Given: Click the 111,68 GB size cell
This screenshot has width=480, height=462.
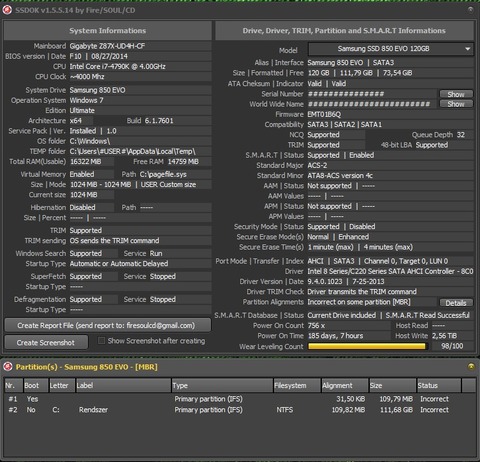Looking at the screenshot, I should [396, 410].
